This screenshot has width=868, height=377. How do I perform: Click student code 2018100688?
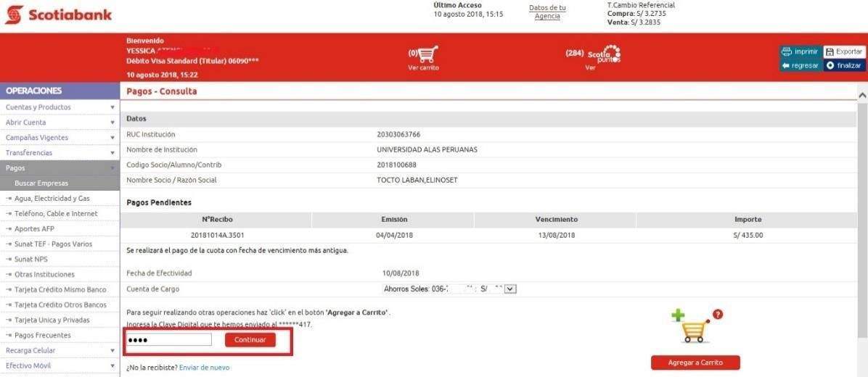396,165
